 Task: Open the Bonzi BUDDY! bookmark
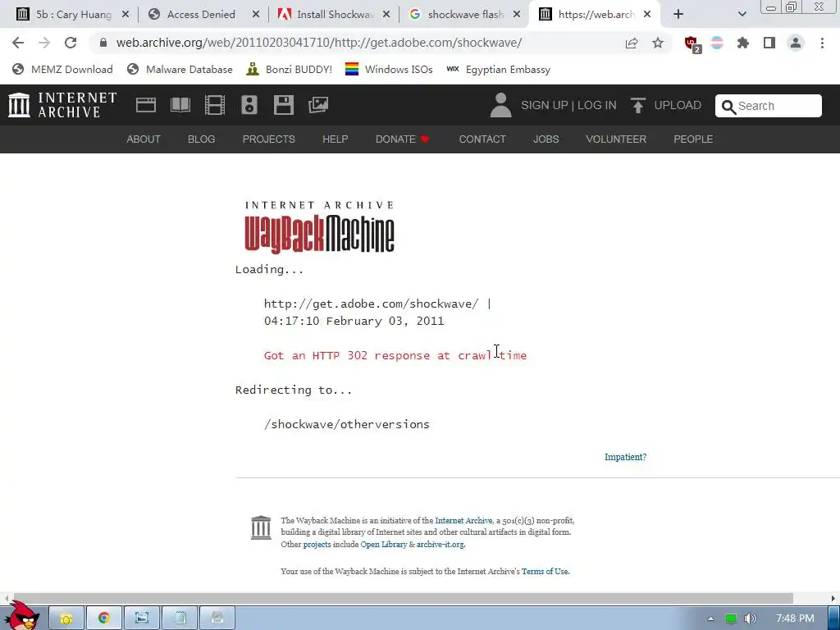click(290, 70)
